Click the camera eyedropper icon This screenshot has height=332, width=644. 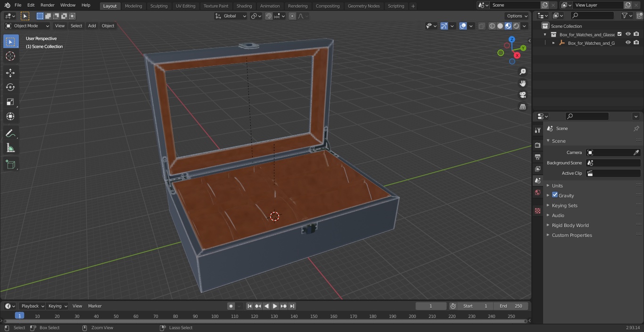tap(636, 153)
